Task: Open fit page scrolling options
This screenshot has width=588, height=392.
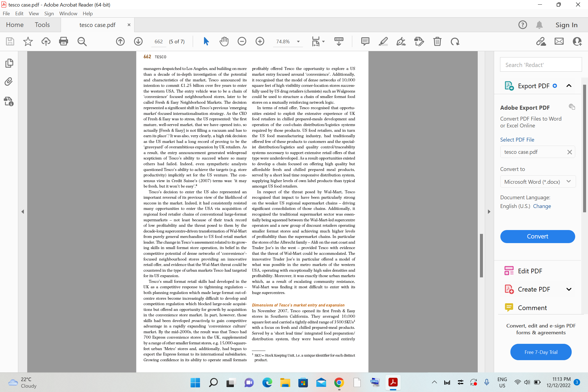Action: (318, 41)
